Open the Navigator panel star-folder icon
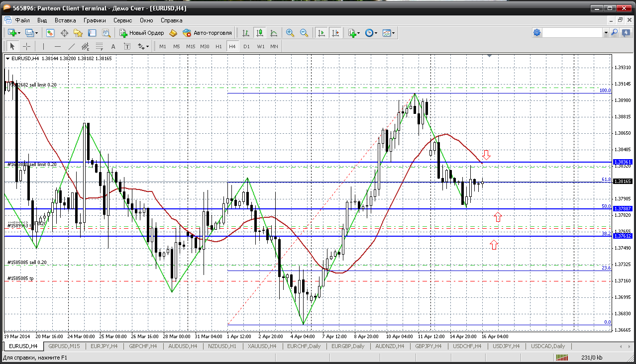 [78, 33]
